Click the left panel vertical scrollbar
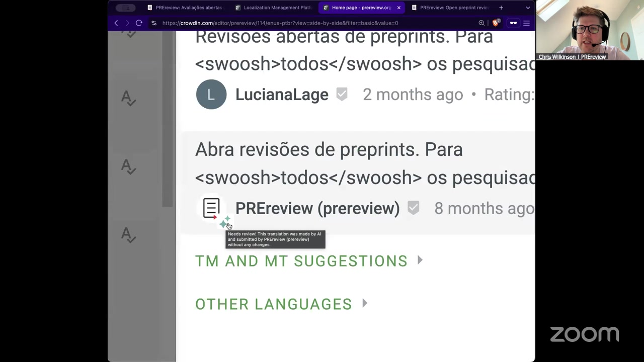Screen dimensions: 644x362 tap(168, 121)
